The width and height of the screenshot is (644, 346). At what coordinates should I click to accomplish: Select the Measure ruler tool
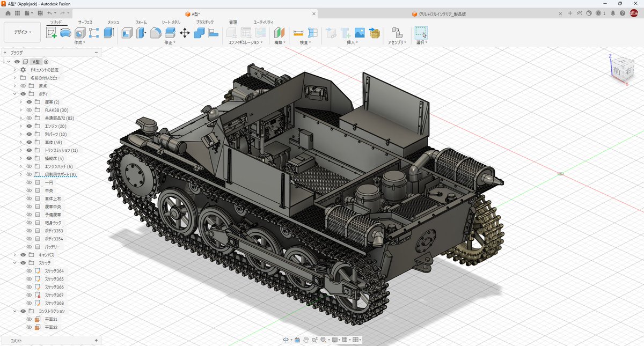tap(298, 33)
